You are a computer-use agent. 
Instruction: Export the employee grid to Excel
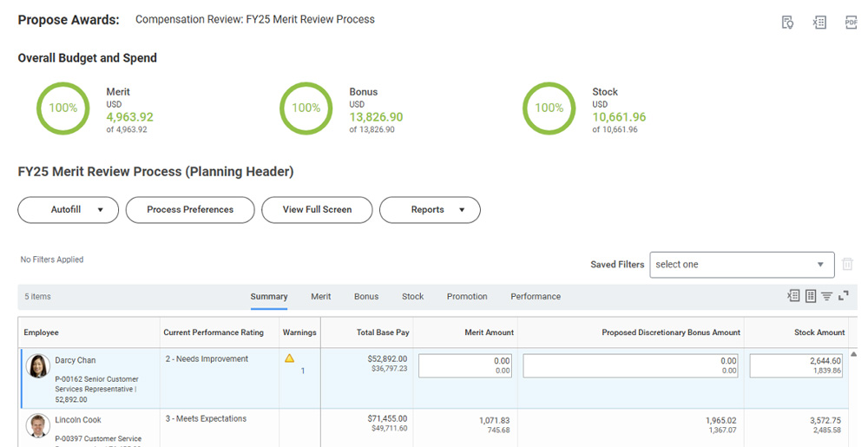(x=793, y=296)
